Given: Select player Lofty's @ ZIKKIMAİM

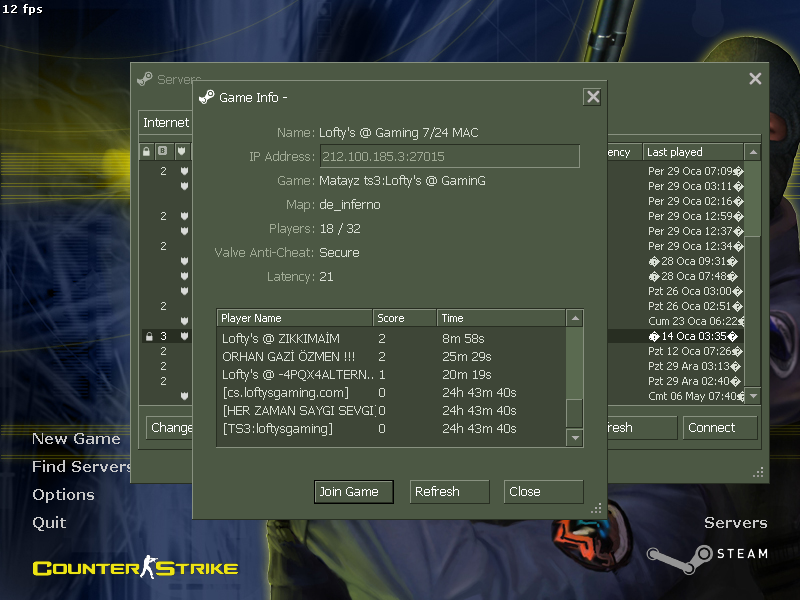Looking at the screenshot, I should click(391, 338).
